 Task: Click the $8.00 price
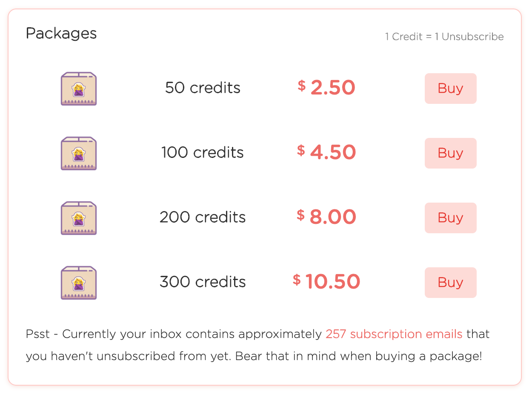pos(326,217)
